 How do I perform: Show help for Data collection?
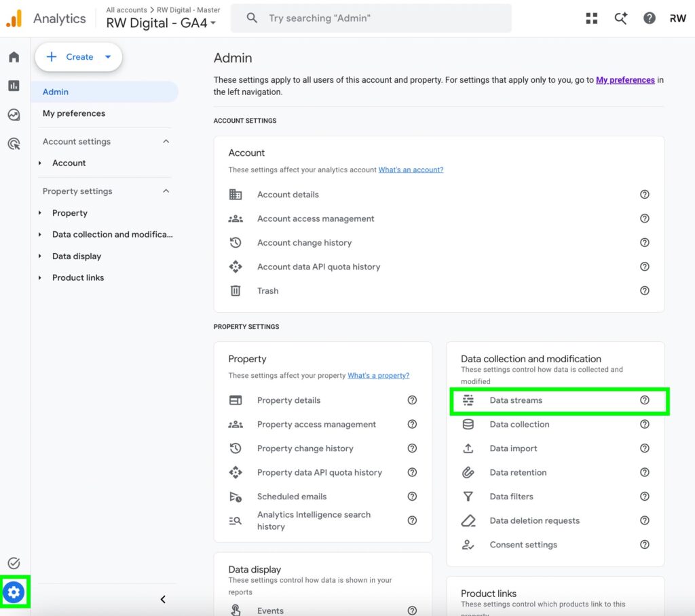pos(645,424)
